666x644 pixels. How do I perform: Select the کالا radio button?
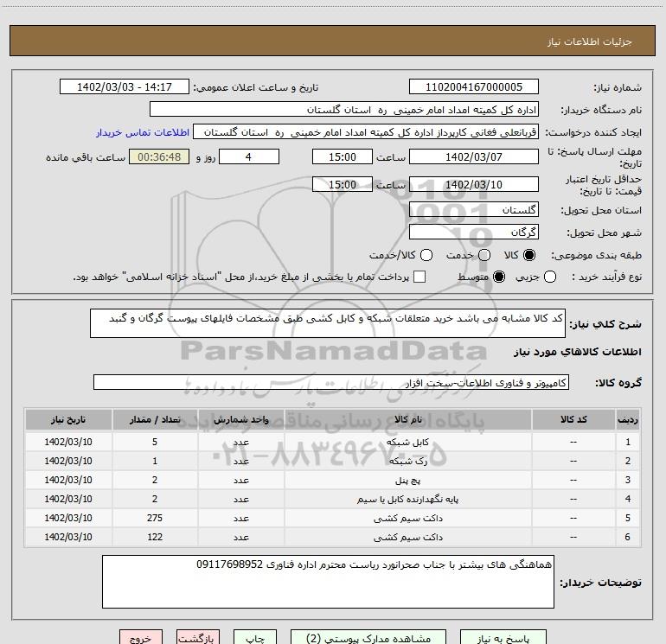pos(529,255)
